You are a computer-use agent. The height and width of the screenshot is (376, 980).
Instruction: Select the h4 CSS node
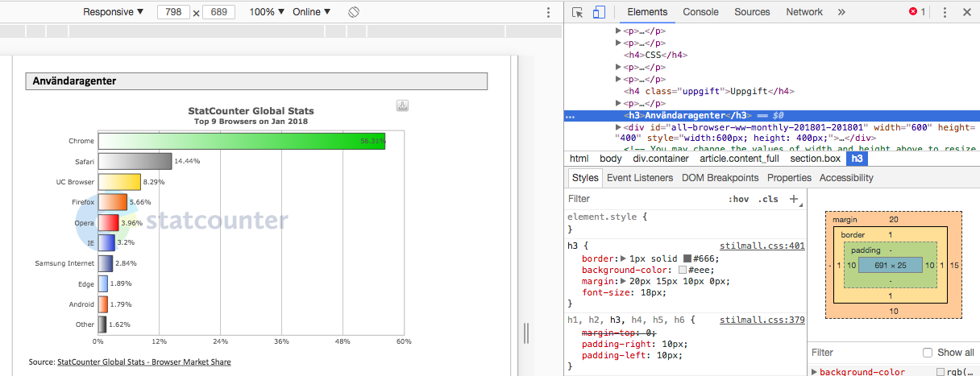[x=655, y=55]
